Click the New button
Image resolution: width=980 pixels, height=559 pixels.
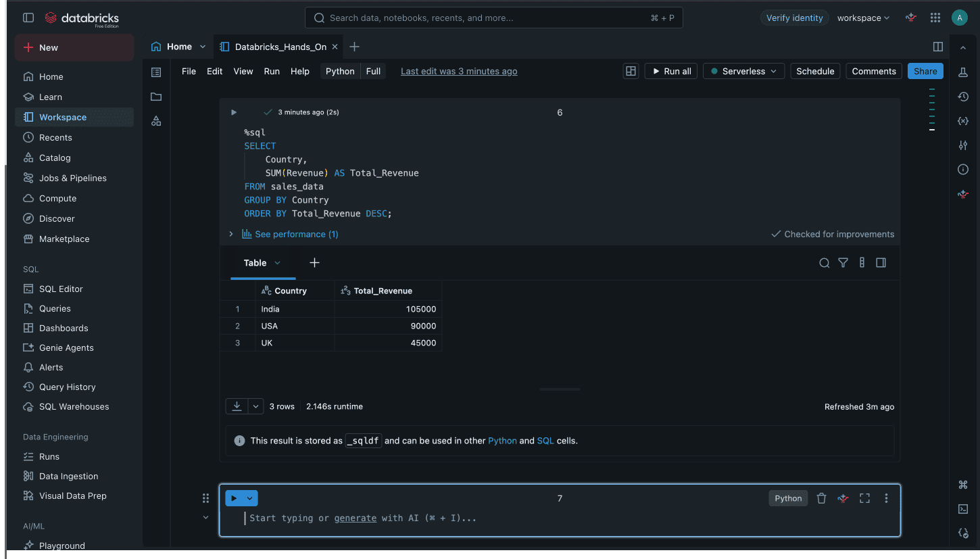[74, 47]
